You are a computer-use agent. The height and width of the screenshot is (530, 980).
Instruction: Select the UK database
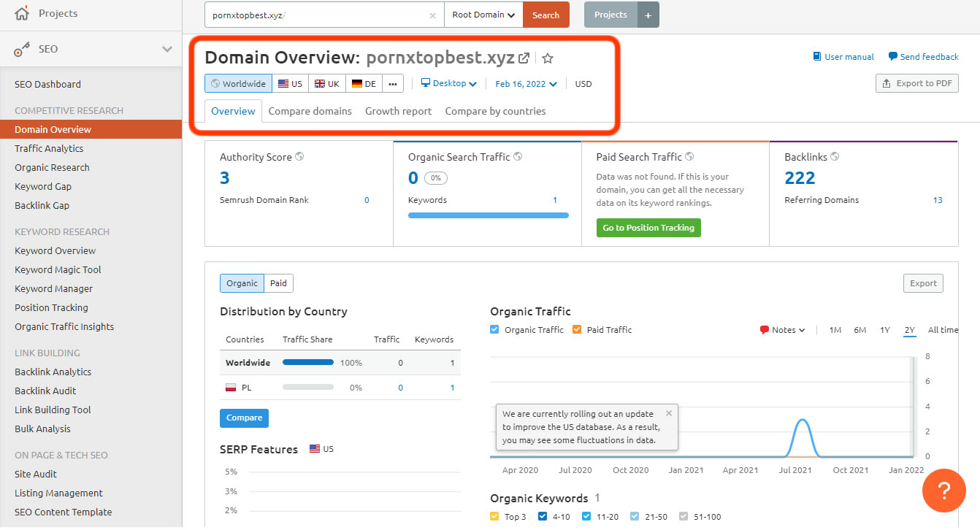pos(326,83)
